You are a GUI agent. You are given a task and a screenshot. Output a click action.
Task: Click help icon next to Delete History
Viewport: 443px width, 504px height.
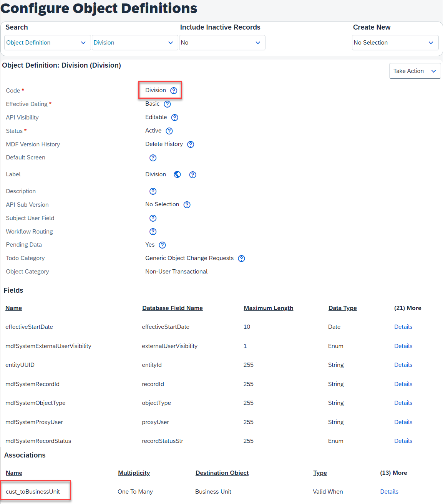tap(191, 144)
